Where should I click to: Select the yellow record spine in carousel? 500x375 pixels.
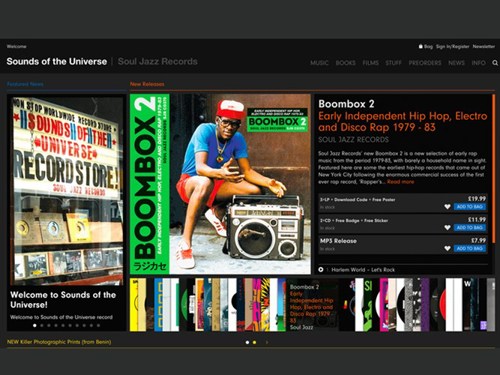133,305
